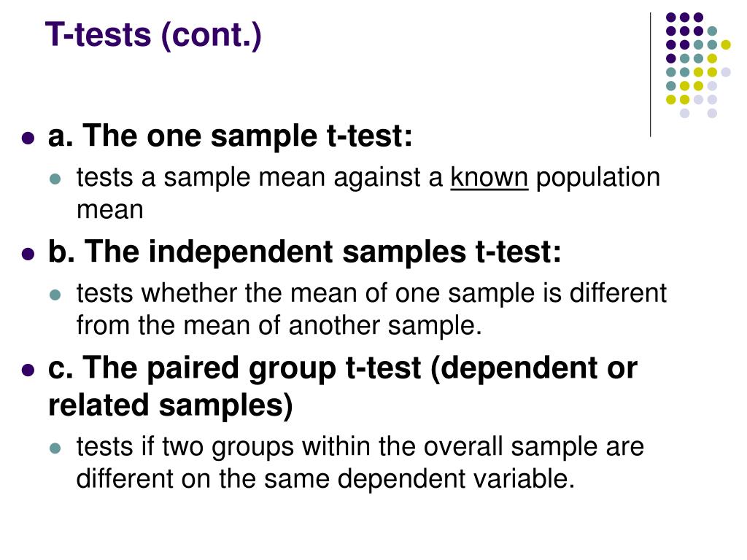Image resolution: width=747 pixels, height=560 pixels.
Task: Click the teal bullet before "tests if two groups"
Action: click(55, 448)
